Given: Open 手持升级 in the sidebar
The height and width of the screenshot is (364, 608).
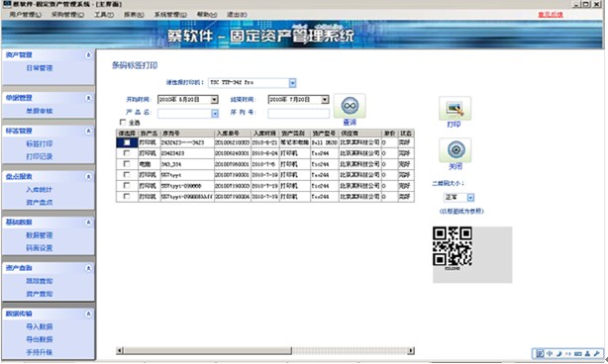Looking at the screenshot, I should (x=40, y=352).
